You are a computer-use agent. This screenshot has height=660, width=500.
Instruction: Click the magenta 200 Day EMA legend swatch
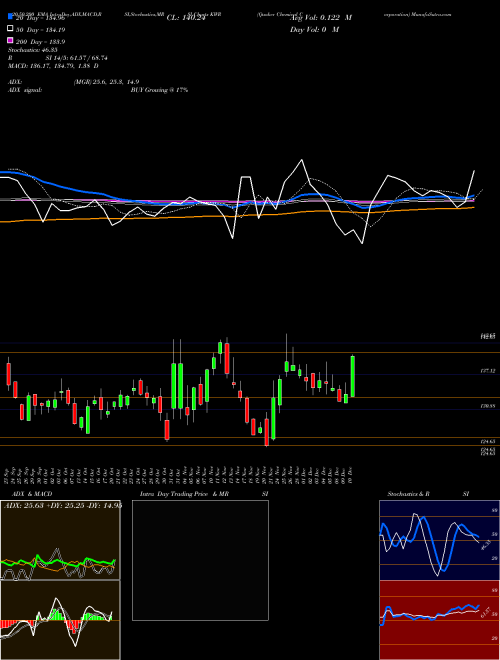(x=10, y=40)
